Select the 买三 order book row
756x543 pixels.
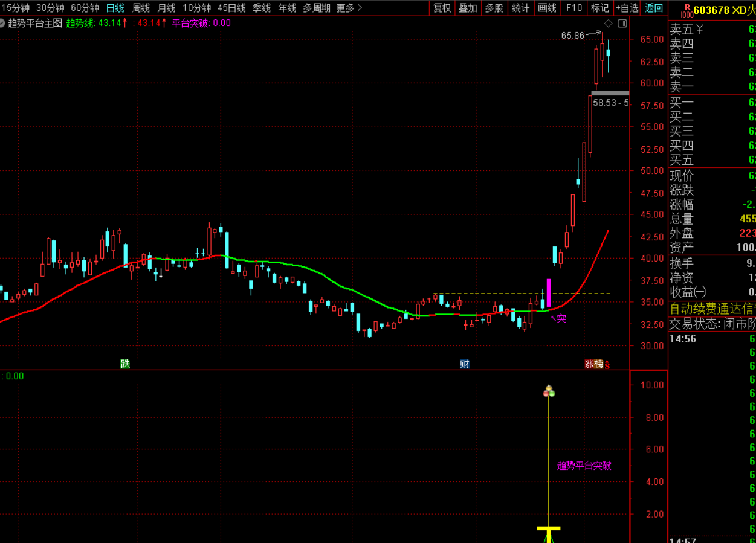(x=712, y=131)
